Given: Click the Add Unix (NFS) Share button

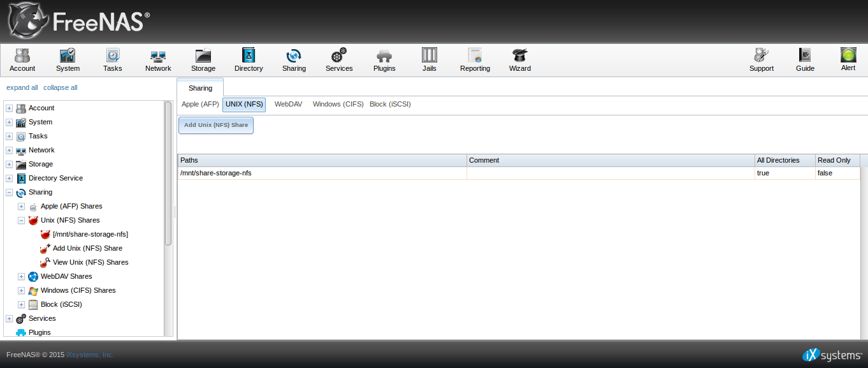Looking at the screenshot, I should click(215, 125).
